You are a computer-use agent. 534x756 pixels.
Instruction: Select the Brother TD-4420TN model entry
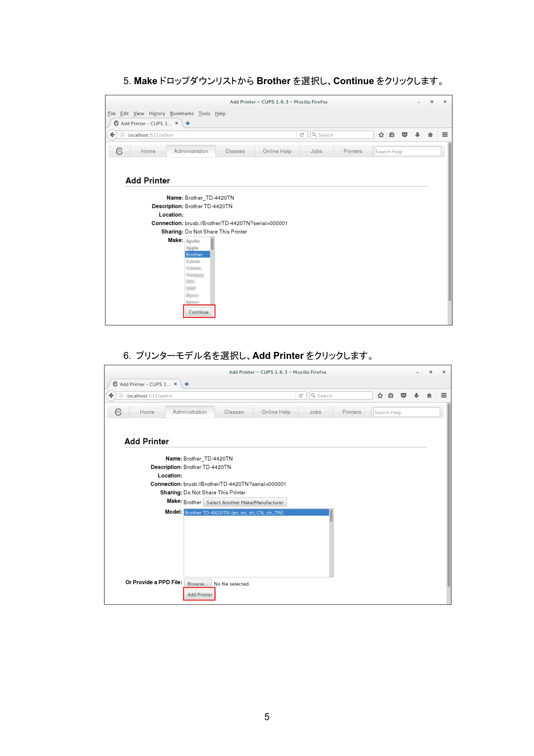(x=257, y=513)
